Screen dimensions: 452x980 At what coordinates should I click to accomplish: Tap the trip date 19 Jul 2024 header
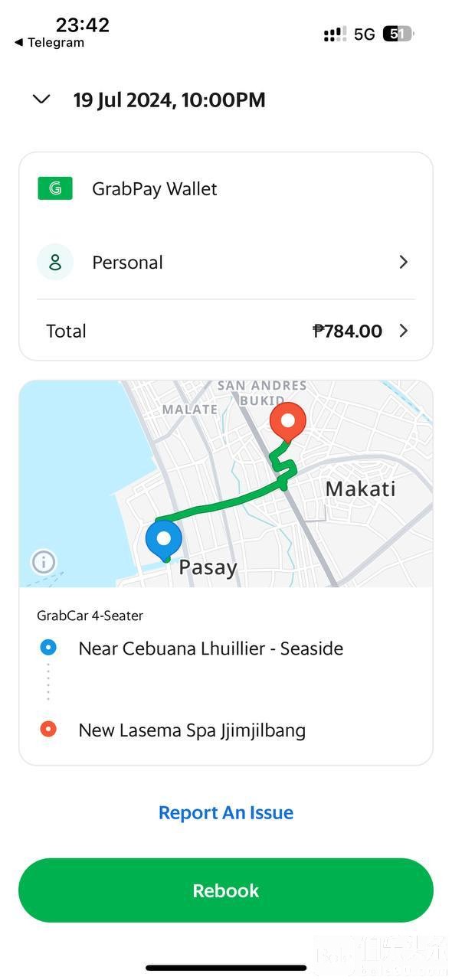click(169, 100)
